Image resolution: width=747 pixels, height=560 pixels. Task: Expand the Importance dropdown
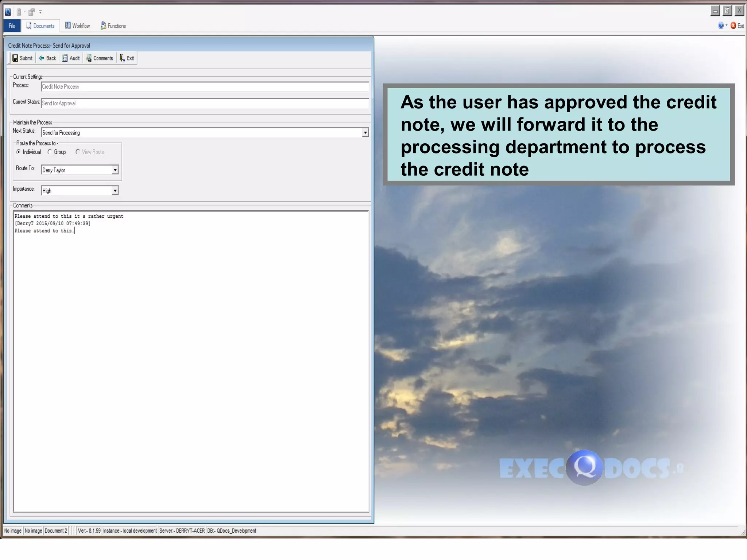pos(115,191)
